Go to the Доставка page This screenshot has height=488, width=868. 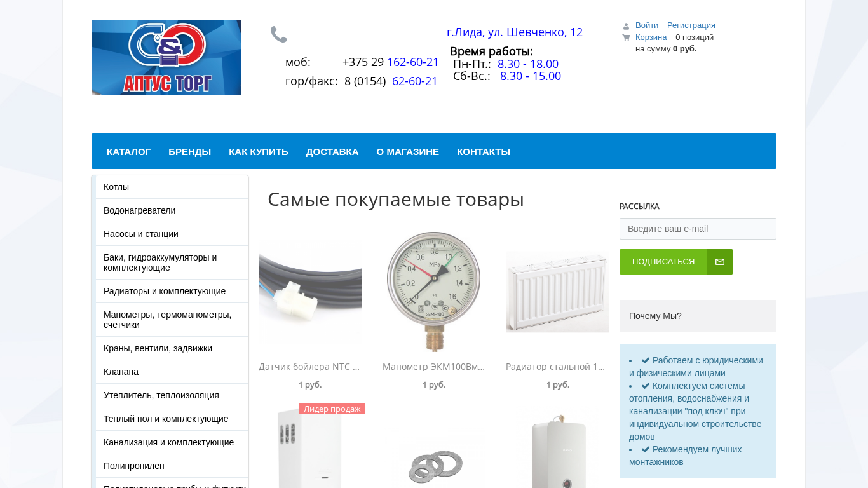[x=332, y=152]
